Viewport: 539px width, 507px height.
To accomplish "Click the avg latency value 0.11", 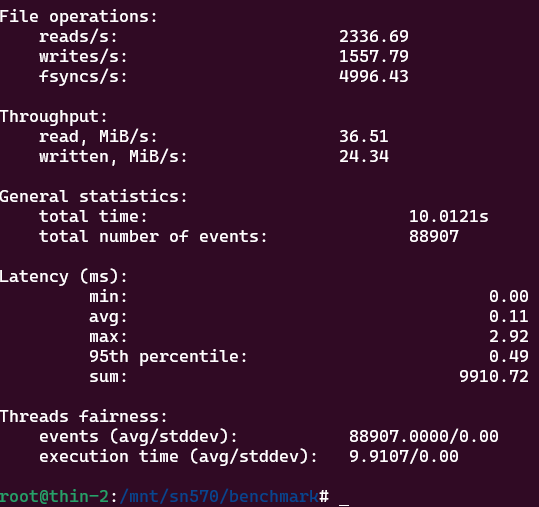I will [x=509, y=316].
